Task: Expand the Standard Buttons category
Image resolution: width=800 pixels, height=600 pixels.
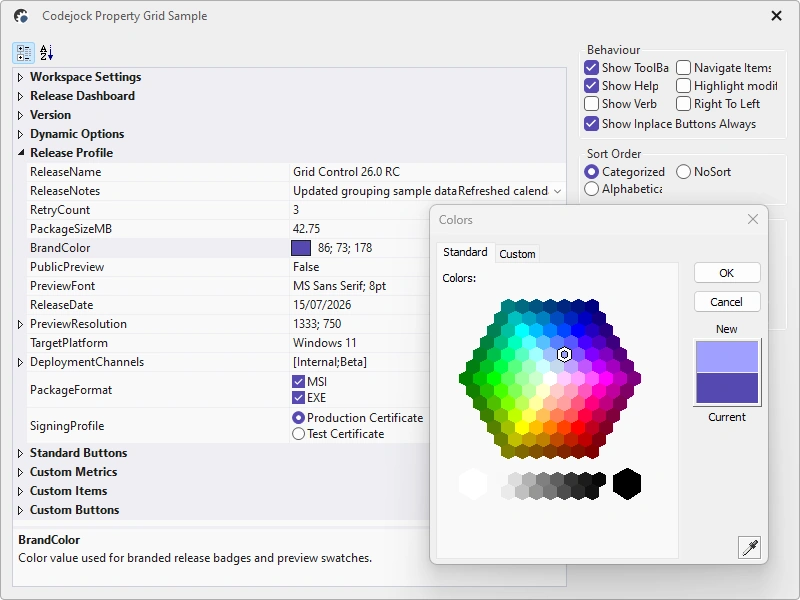Action: click(x=20, y=453)
